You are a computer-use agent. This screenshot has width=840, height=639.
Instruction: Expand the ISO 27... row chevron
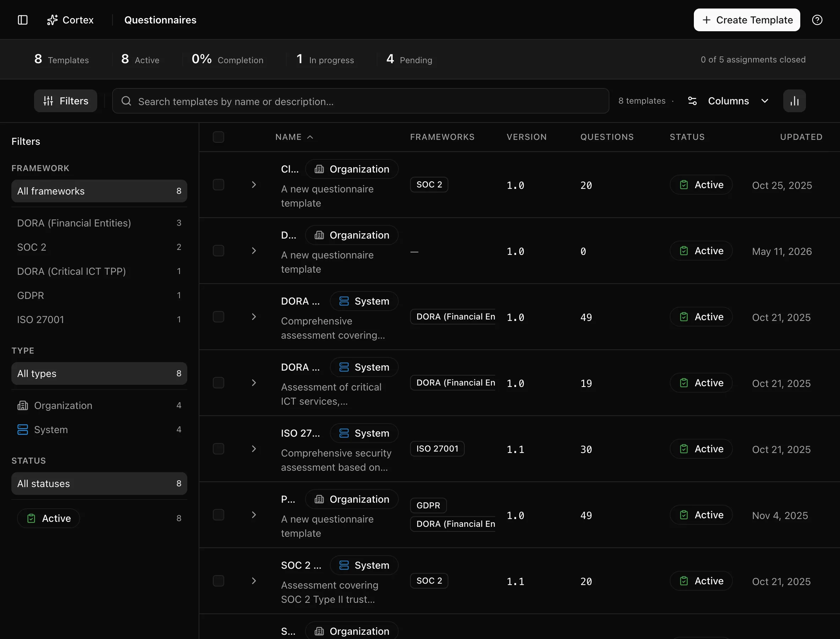(254, 449)
